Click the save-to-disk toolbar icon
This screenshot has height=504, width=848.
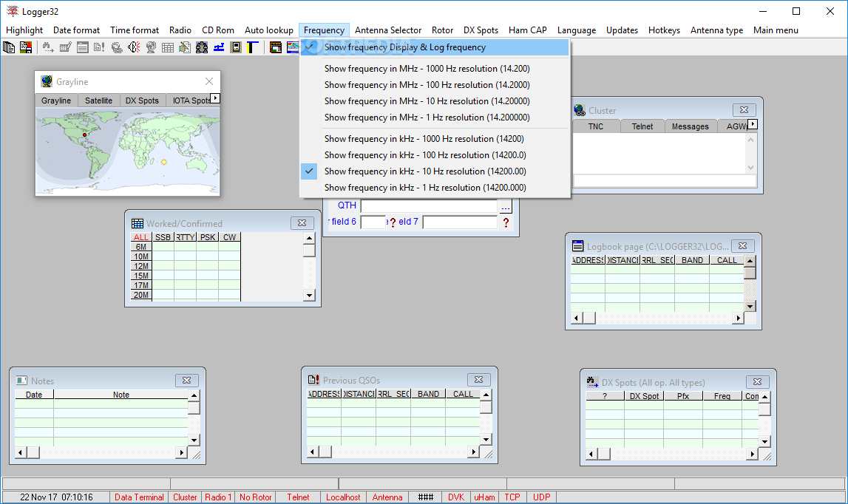[x=26, y=47]
